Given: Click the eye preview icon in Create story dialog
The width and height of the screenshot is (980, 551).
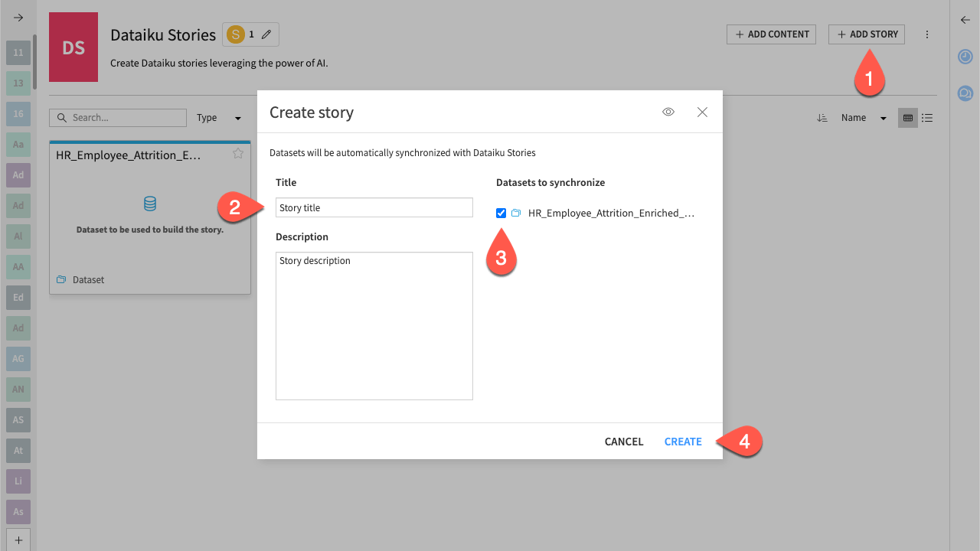Looking at the screenshot, I should pyautogui.click(x=668, y=112).
